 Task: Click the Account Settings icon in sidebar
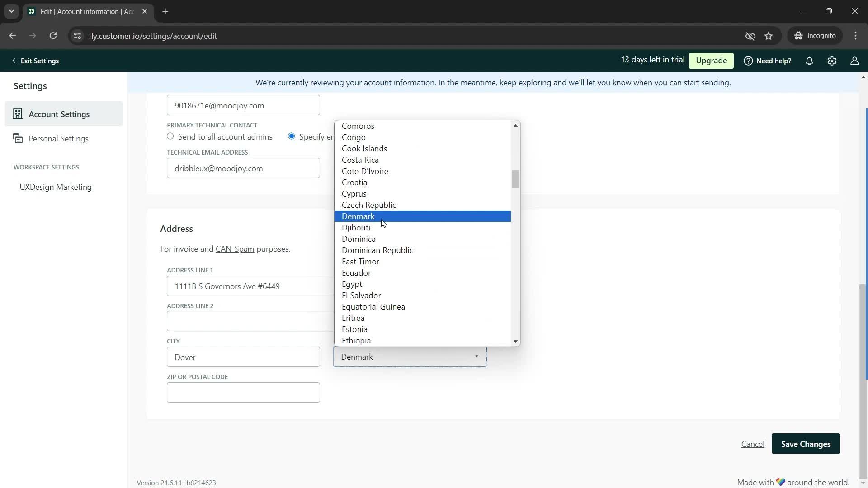[17, 114]
